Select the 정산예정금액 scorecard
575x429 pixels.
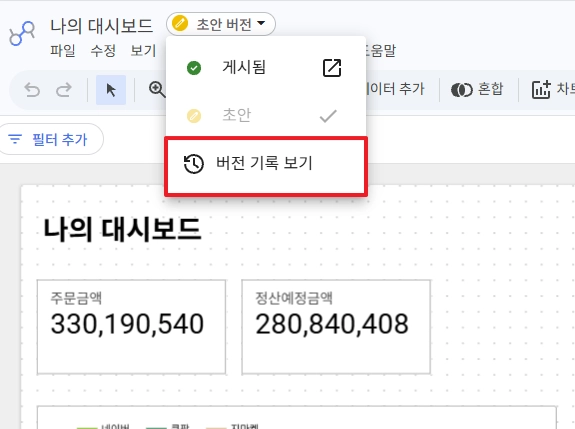pyautogui.click(x=336, y=327)
